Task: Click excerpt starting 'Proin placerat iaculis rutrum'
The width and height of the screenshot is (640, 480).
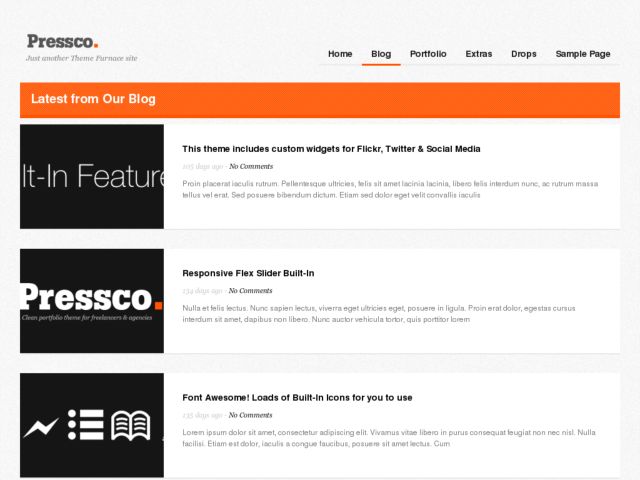Action: [x=390, y=189]
